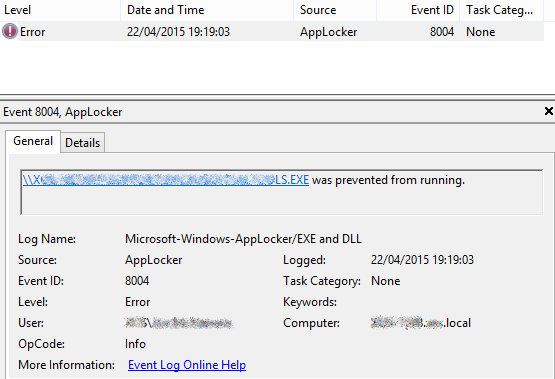Sort by Task Category column header
The image size is (555, 379).
(502, 10)
